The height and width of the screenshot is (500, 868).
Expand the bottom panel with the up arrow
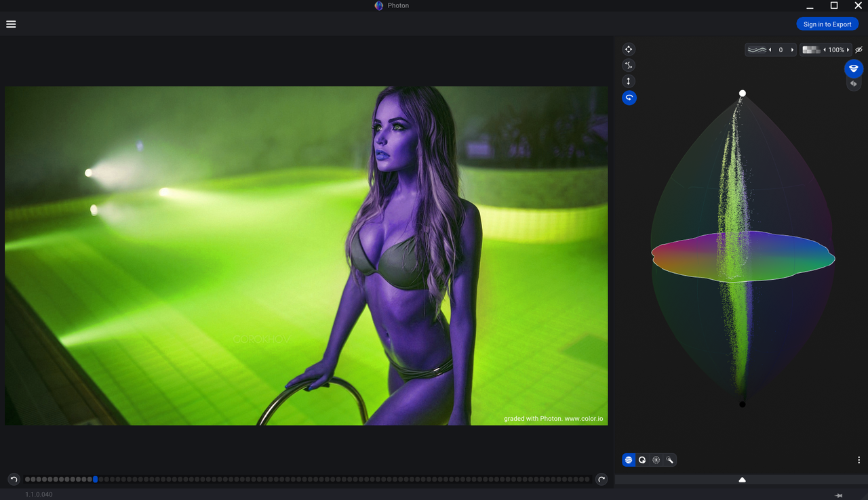pyautogui.click(x=742, y=480)
